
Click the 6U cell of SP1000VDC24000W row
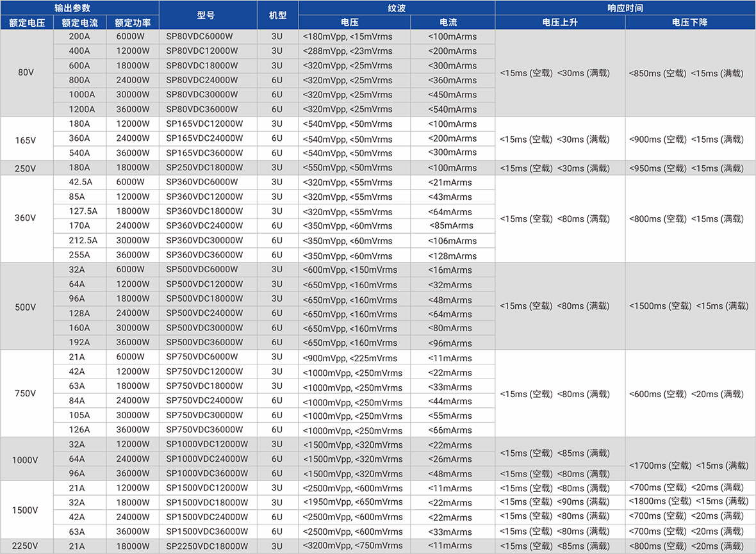(x=277, y=459)
